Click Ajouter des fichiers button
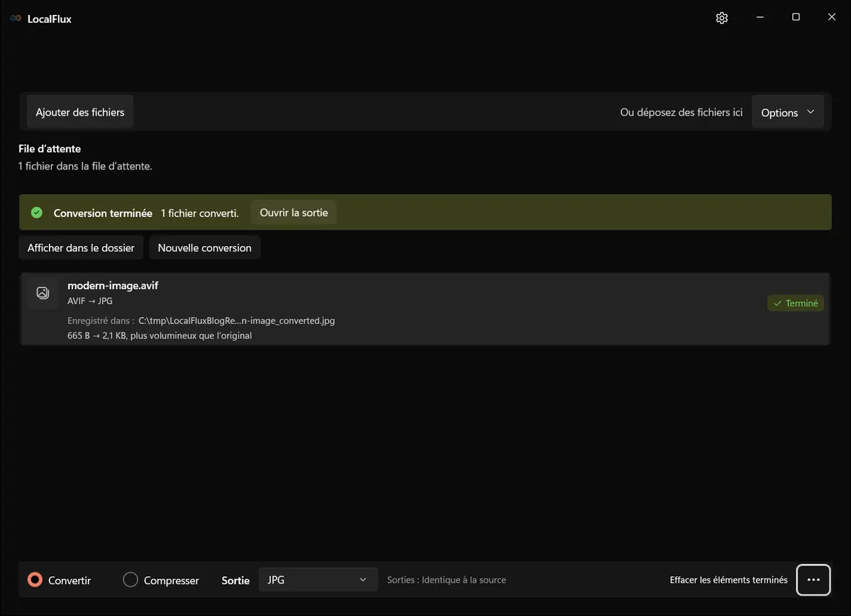This screenshot has height=616, width=851. pyautogui.click(x=80, y=112)
